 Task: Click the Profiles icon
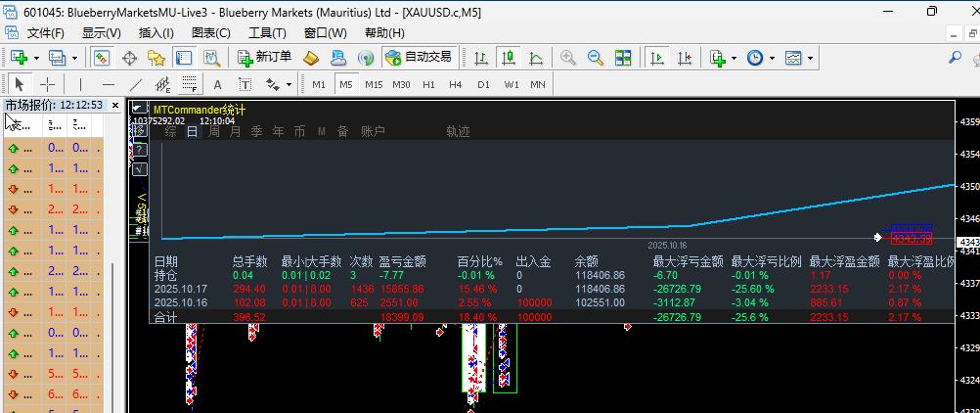(x=58, y=58)
